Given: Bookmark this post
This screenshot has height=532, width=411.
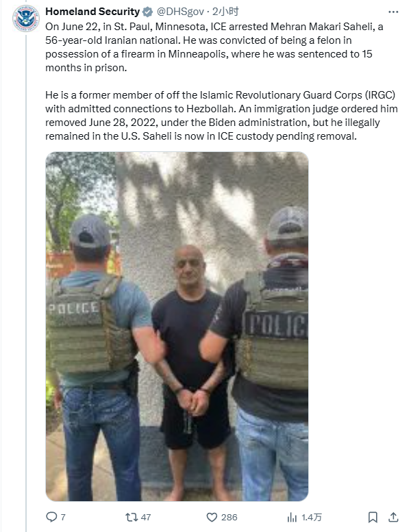Looking at the screenshot, I should [x=373, y=517].
